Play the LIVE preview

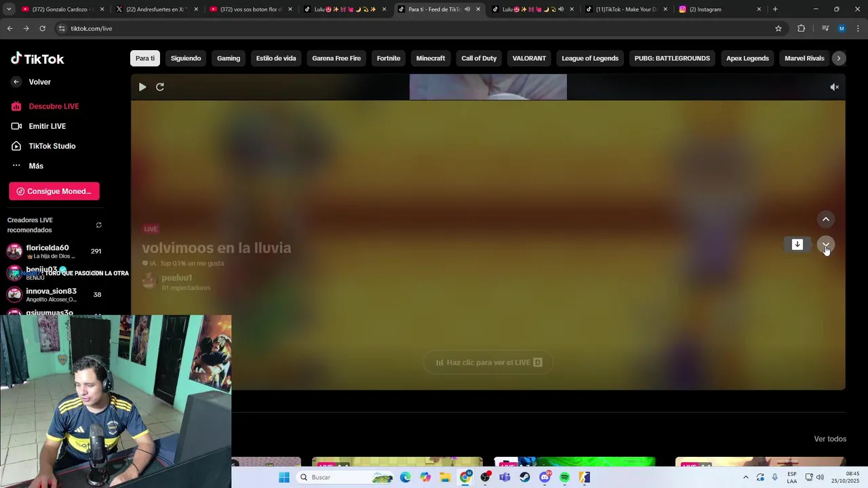tap(142, 87)
